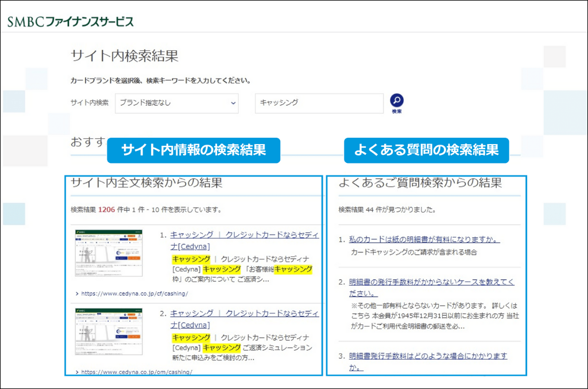
Task: Open FAQ 私のカードは紙の明細書が有料になりますか
Action: coord(424,239)
